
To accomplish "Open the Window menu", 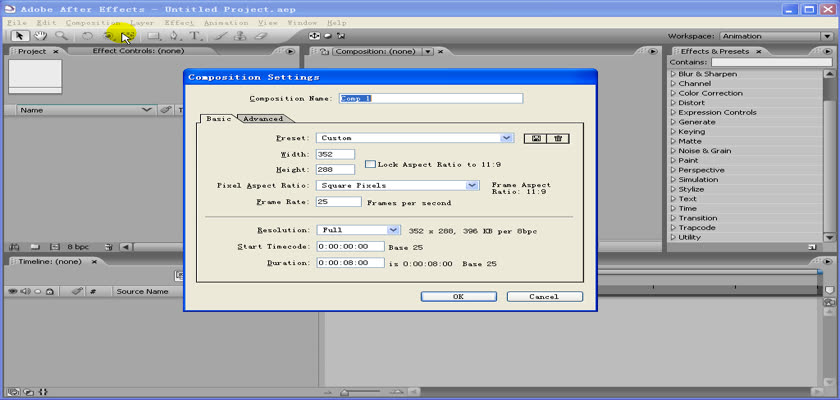I will [x=302, y=23].
